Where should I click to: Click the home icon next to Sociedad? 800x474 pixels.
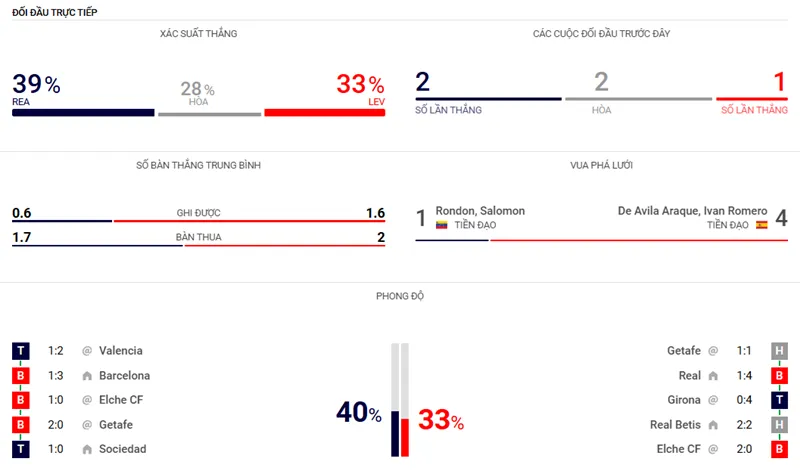click(x=88, y=450)
